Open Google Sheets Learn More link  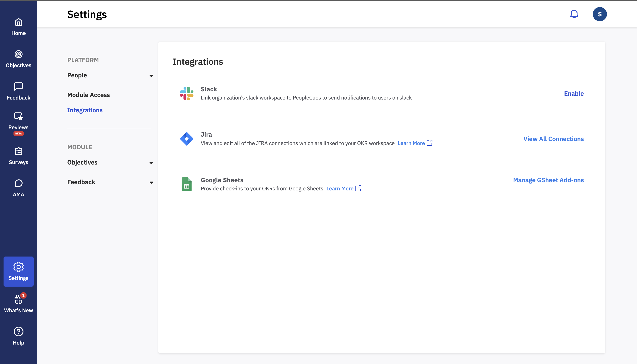(x=343, y=189)
